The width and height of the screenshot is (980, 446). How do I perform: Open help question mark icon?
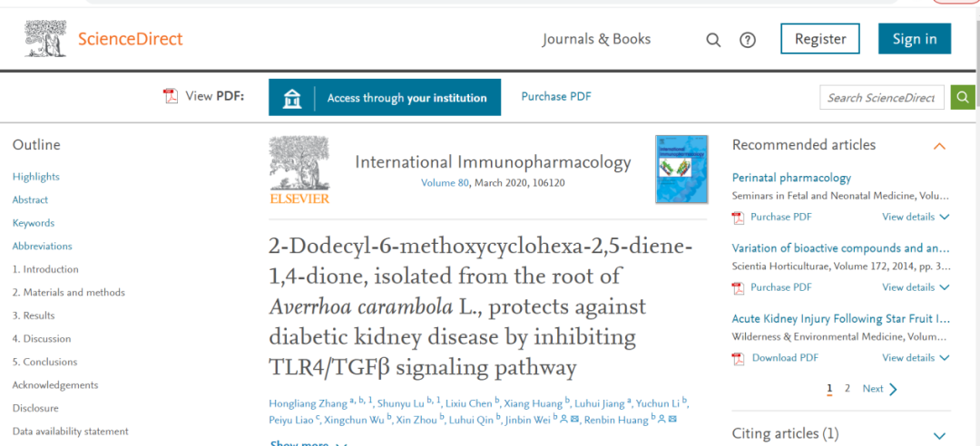point(748,40)
